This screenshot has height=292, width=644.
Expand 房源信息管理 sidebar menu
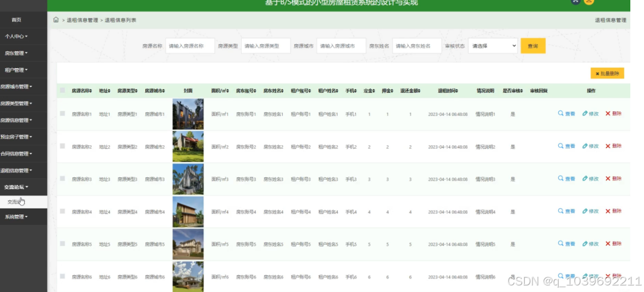[16, 120]
